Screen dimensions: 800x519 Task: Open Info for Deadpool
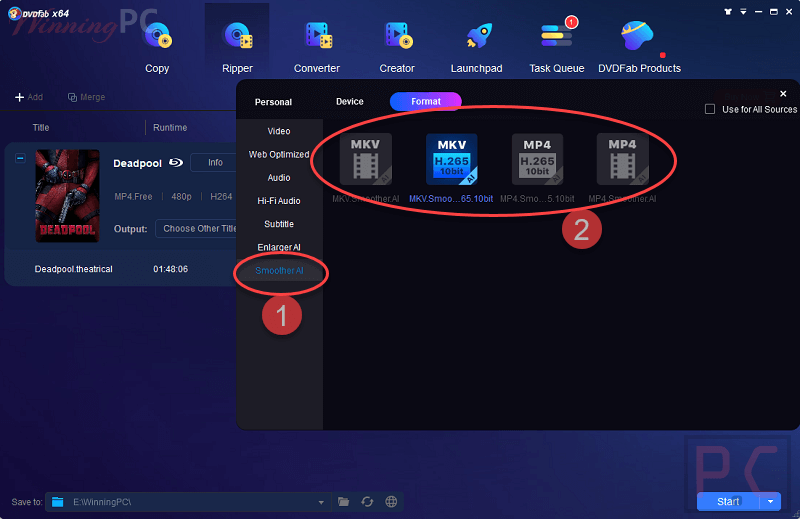point(214,162)
